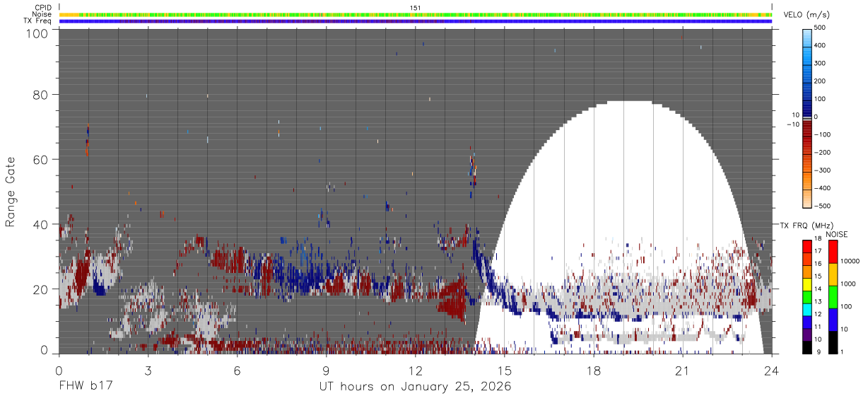Click the 'CPID' row label

[43, 7]
